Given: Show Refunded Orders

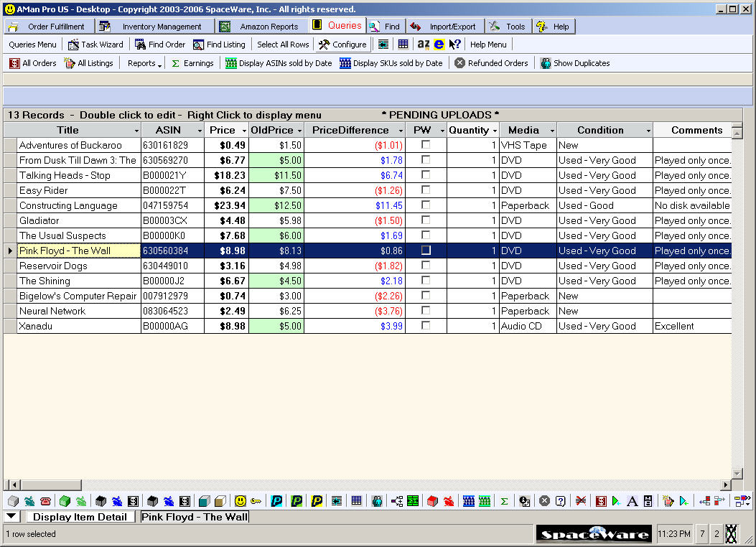Looking at the screenshot, I should coord(491,63).
